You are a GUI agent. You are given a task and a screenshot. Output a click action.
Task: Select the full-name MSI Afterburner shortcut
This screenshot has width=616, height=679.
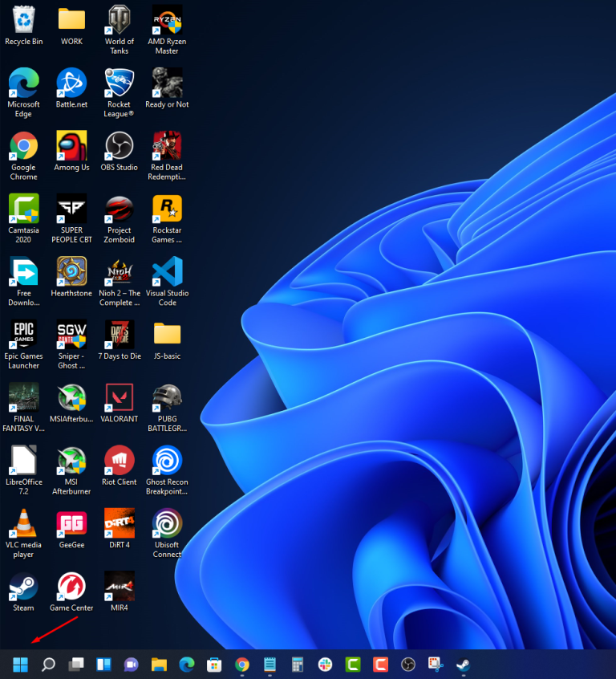(x=71, y=470)
